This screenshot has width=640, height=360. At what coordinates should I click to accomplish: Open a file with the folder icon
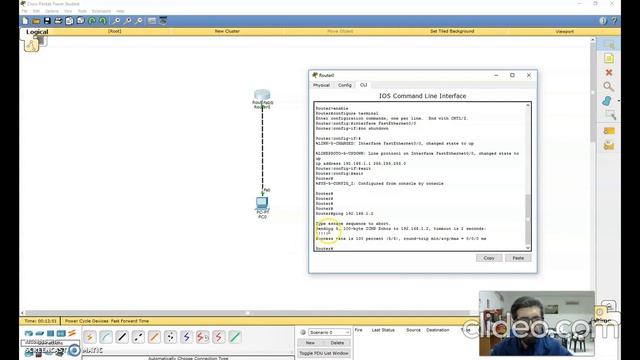(36, 21)
